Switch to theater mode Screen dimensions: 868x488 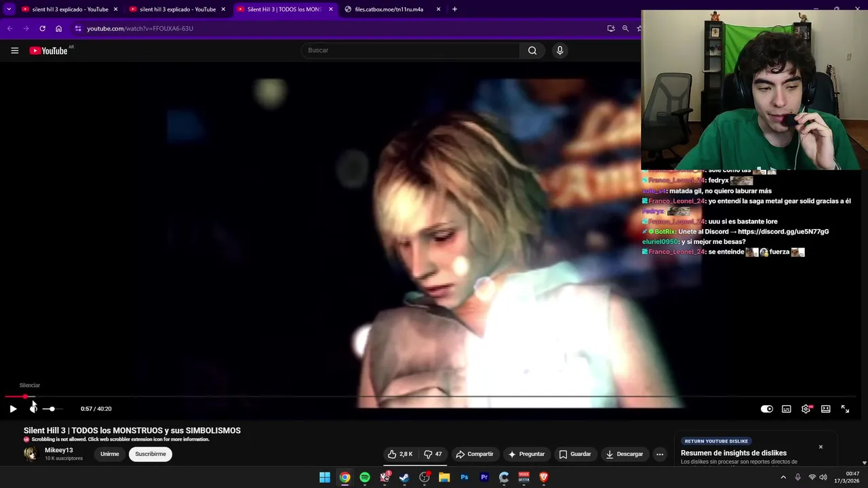point(825,409)
